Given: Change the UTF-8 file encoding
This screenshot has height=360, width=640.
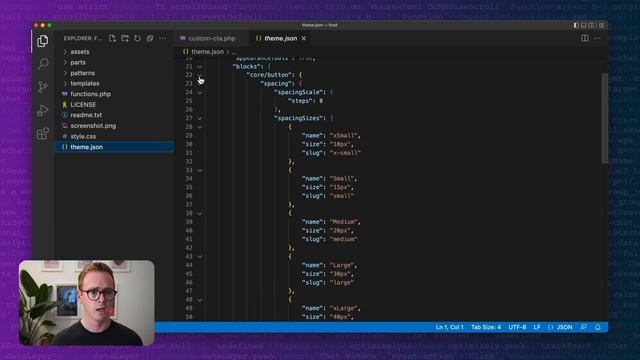Looking at the screenshot, I should tap(517, 327).
